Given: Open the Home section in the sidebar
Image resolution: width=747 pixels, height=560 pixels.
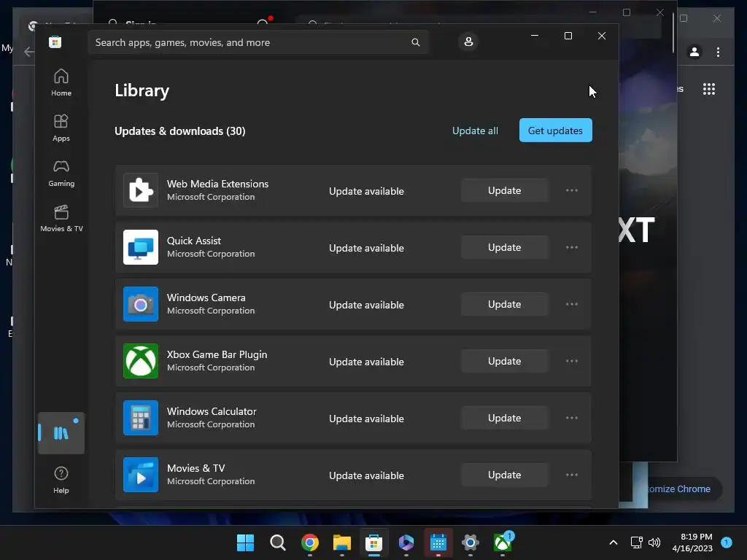Looking at the screenshot, I should (x=61, y=82).
